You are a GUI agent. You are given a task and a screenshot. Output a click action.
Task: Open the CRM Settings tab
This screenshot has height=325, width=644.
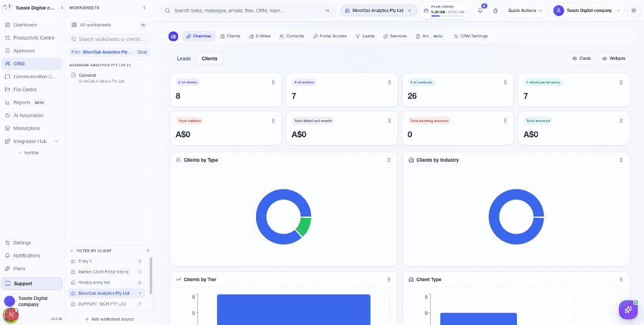[x=470, y=36]
